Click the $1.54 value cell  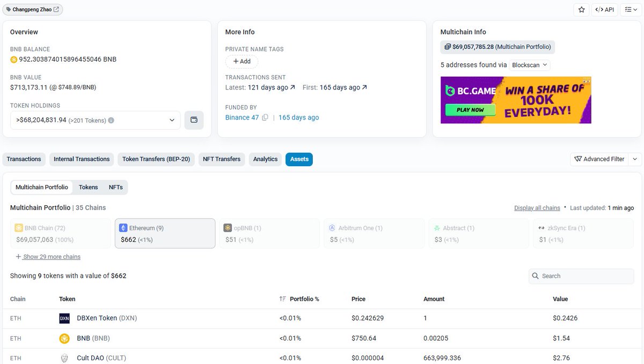pyautogui.click(x=561, y=338)
